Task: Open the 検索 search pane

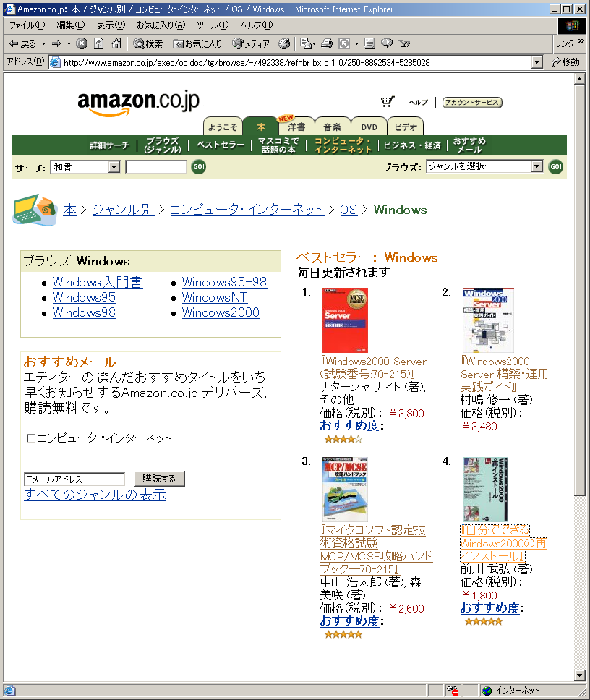Action: [148, 43]
